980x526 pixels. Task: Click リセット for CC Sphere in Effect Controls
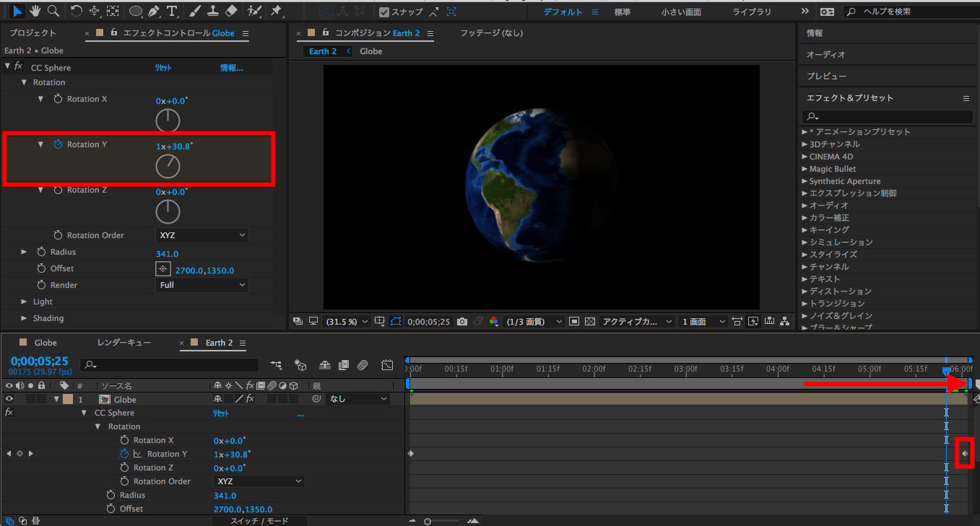(163, 68)
